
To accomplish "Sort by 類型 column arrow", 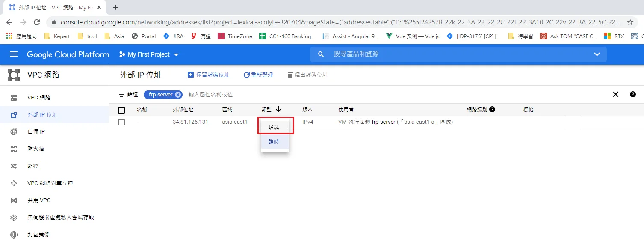I will pyautogui.click(x=278, y=110).
